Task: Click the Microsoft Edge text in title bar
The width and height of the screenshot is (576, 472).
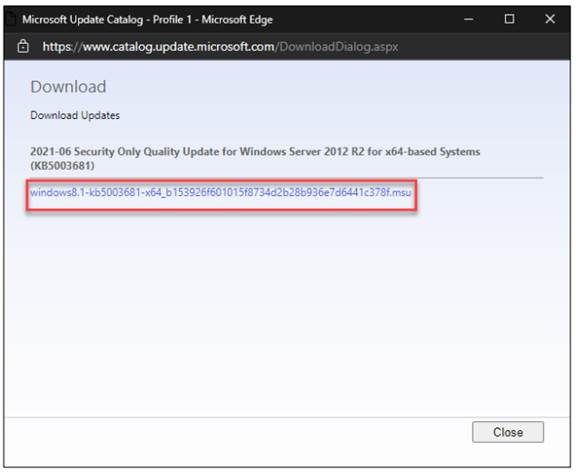Action: 237,19
